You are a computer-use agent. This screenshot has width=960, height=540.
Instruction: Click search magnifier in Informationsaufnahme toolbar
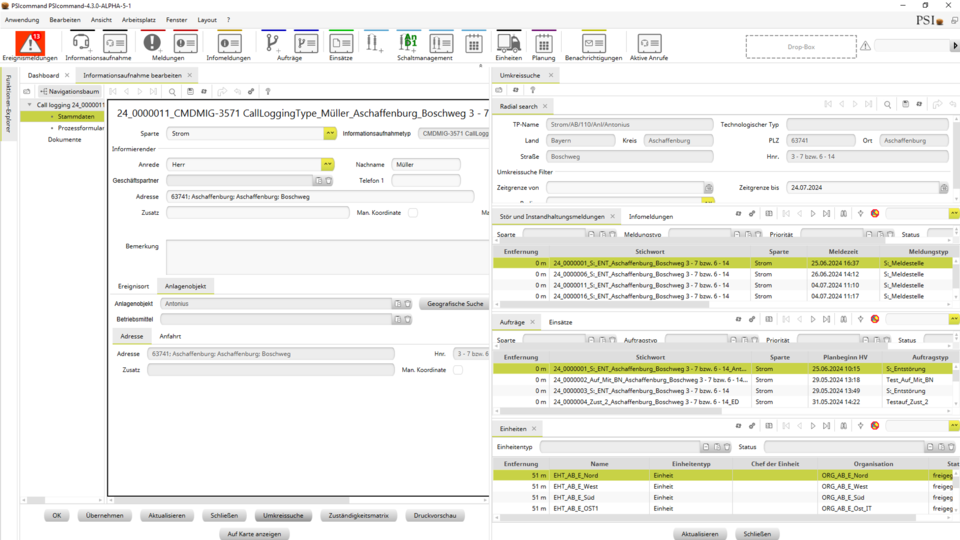coord(172,92)
